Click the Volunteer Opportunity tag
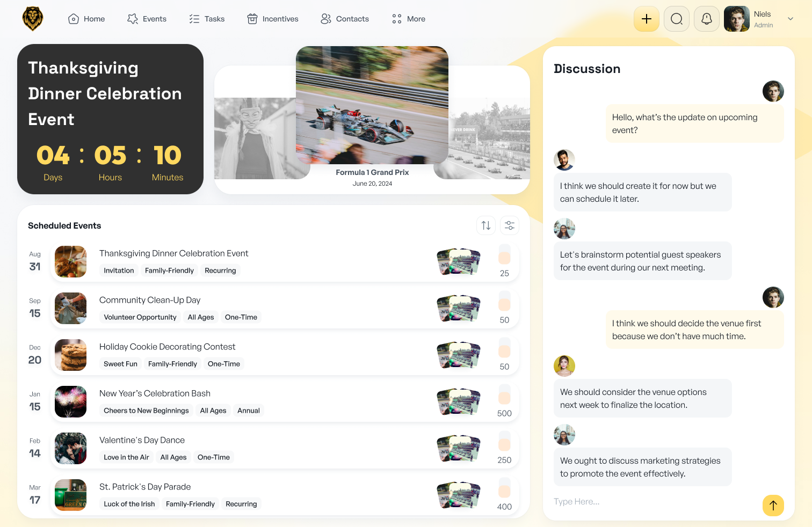 (140, 317)
